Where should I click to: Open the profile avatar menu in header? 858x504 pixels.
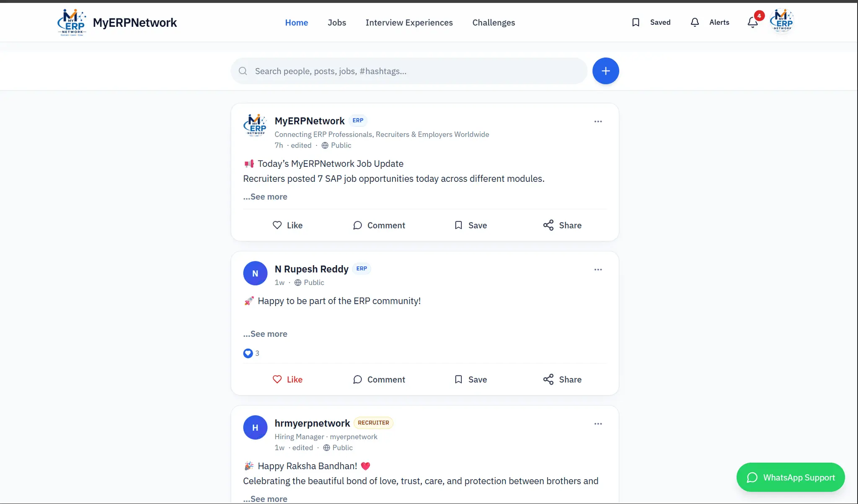pos(782,21)
